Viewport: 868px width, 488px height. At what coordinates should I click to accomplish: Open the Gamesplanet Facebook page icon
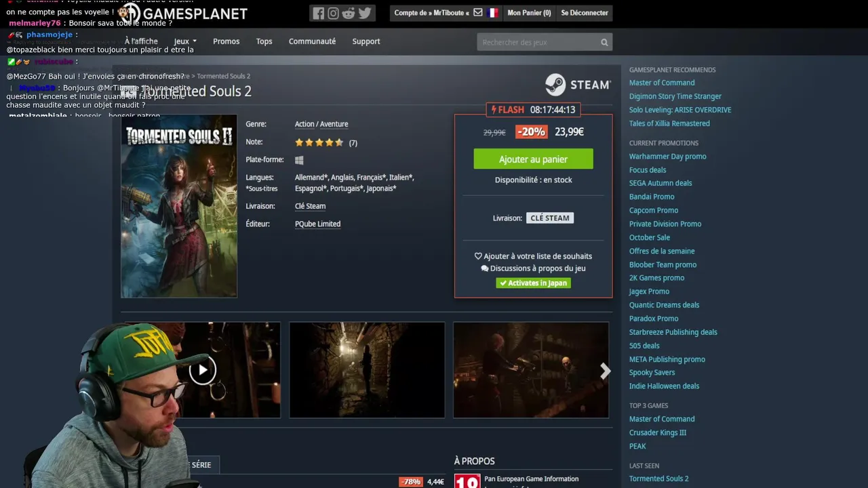319,13
